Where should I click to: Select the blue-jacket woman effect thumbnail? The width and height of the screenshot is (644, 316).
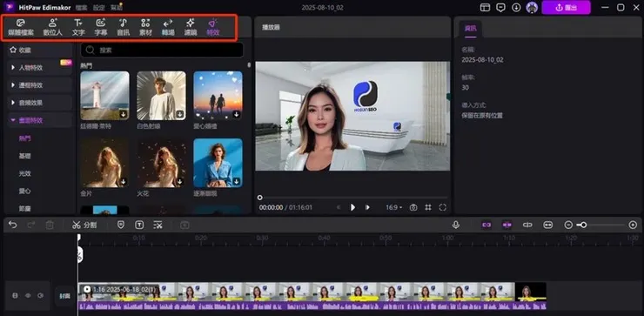coord(218,163)
